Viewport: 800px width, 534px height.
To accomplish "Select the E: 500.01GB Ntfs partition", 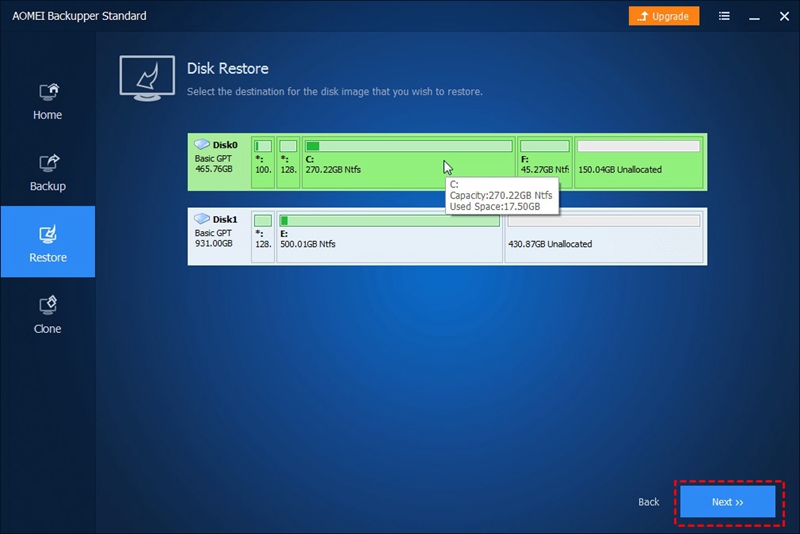I will 389,236.
